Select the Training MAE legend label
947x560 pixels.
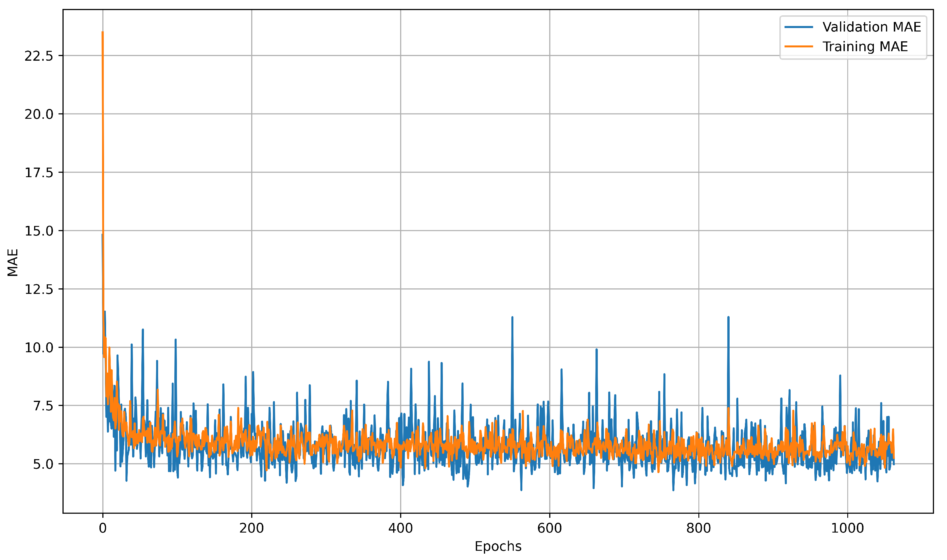[865, 47]
